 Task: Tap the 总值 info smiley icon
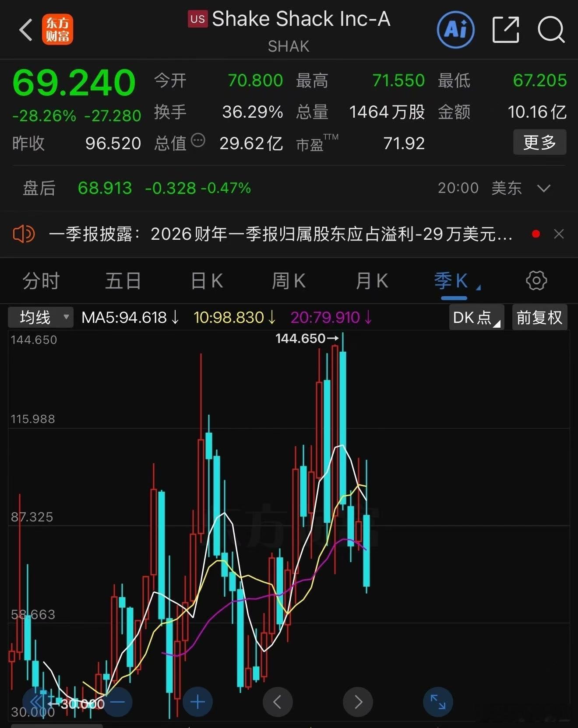[198, 140]
